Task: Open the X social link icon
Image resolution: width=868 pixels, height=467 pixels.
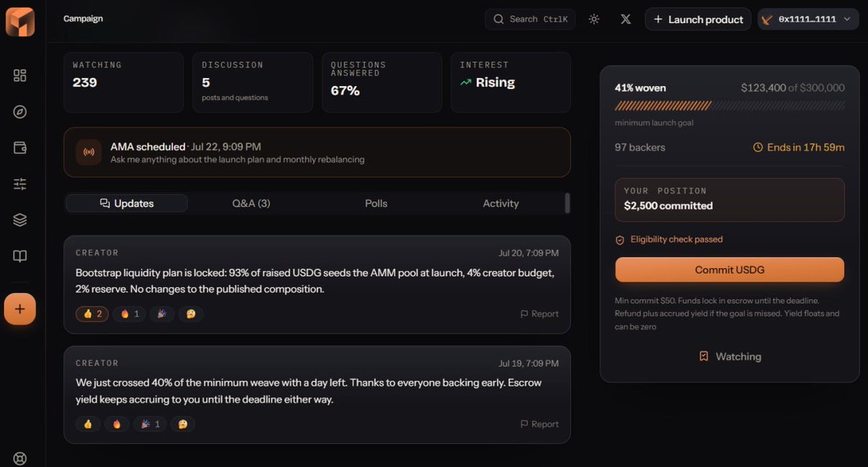Action: click(626, 20)
